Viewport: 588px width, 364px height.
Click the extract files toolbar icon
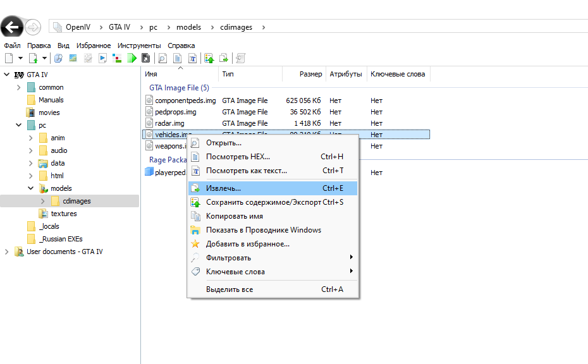tap(223, 58)
